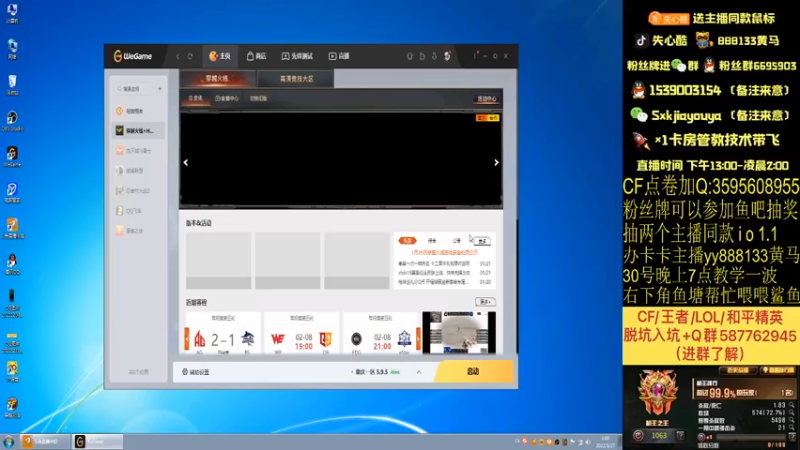Open 辅助设置 assist settings

coord(196,372)
